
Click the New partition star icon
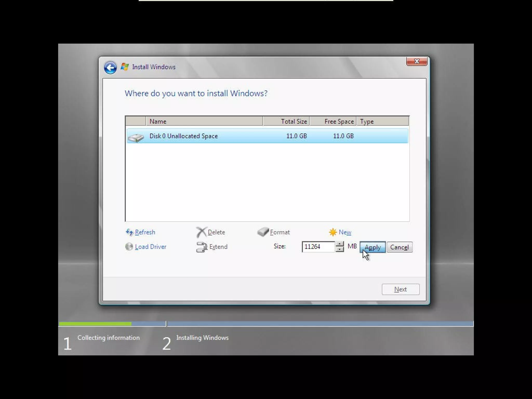333,232
